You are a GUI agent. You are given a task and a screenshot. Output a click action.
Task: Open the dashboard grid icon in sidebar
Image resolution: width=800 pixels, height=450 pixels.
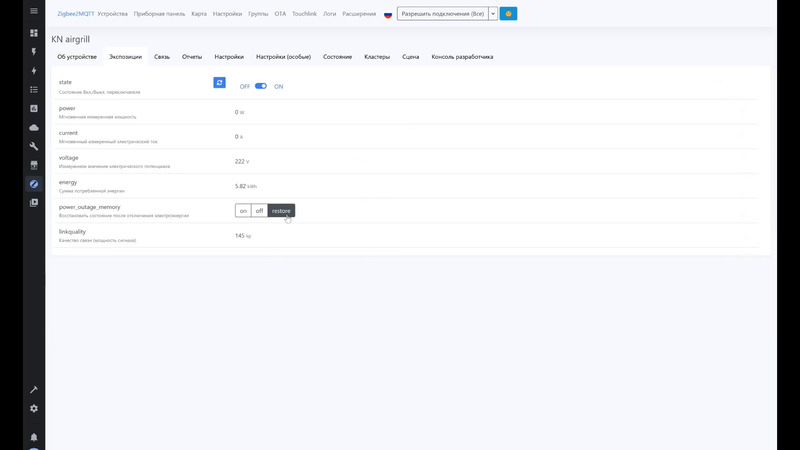click(x=34, y=33)
